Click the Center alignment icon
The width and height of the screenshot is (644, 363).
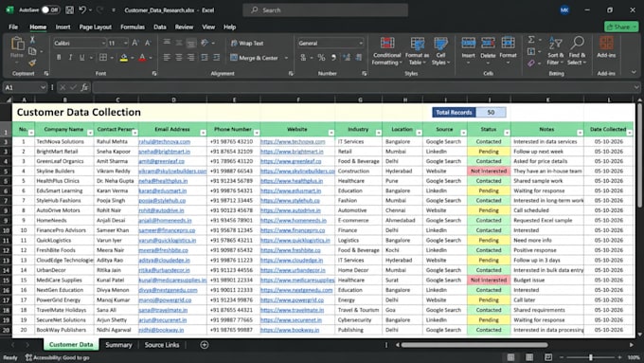tap(179, 58)
